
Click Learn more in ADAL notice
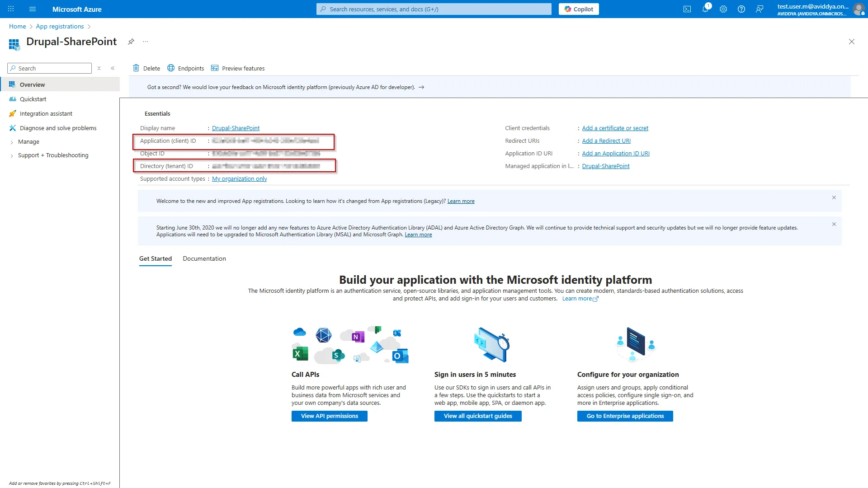pyautogui.click(x=418, y=235)
